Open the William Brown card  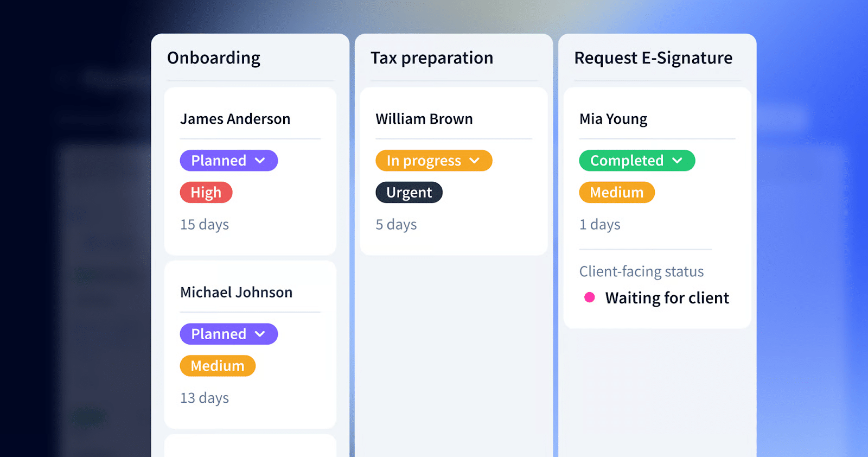tap(424, 119)
